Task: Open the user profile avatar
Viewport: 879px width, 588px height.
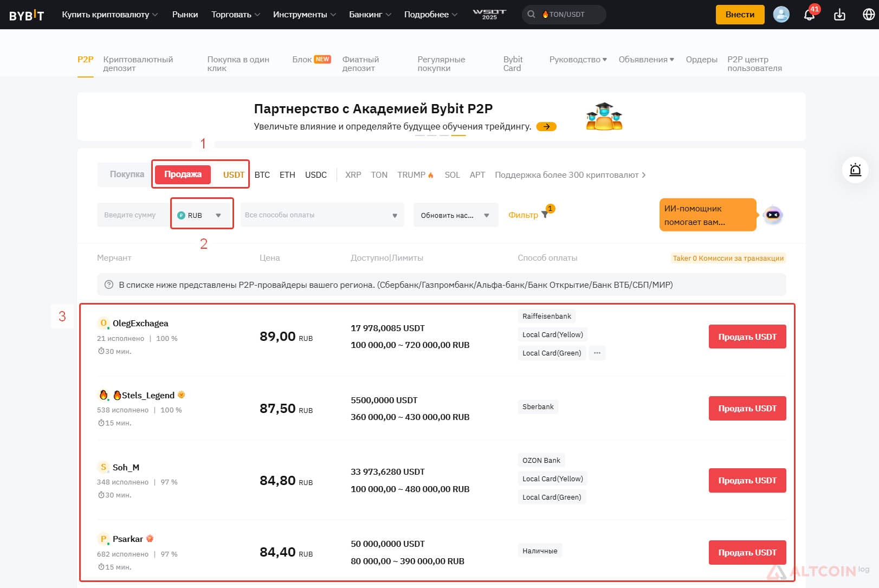Action: click(x=781, y=15)
